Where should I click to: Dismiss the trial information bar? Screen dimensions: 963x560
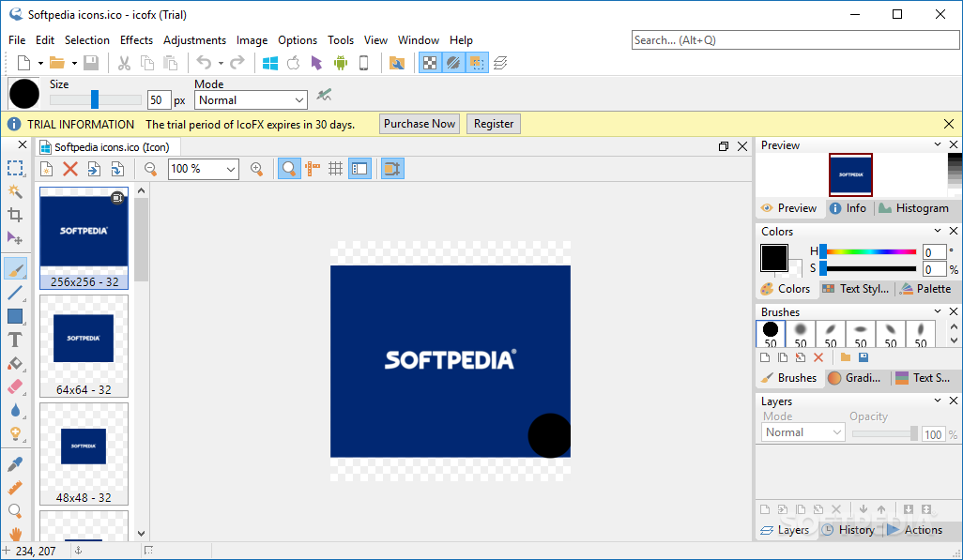[x=949, y=124]
